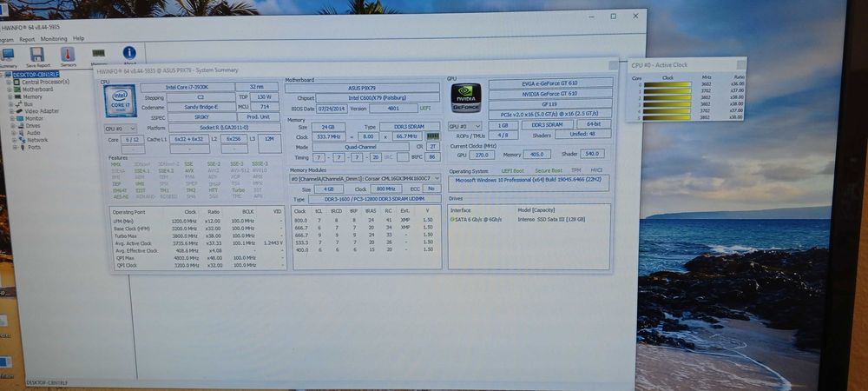Select the Bus tree node
This screenshot has height=391, width=868.
click(x=28, y=104)
